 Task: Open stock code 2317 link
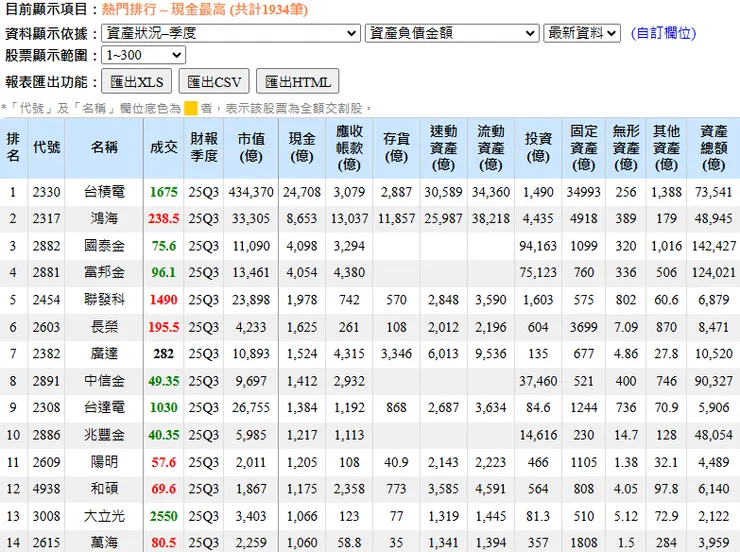coord(46,219)
